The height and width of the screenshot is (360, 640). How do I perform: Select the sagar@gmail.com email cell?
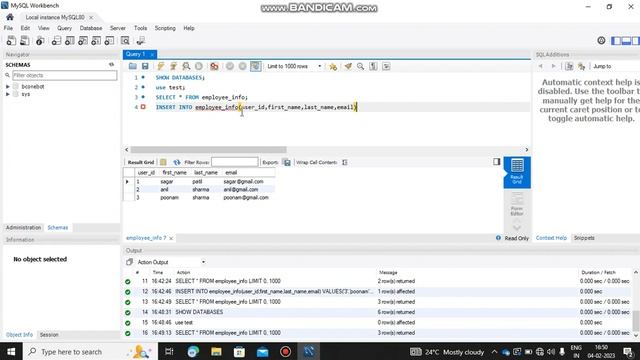point(244,181)
